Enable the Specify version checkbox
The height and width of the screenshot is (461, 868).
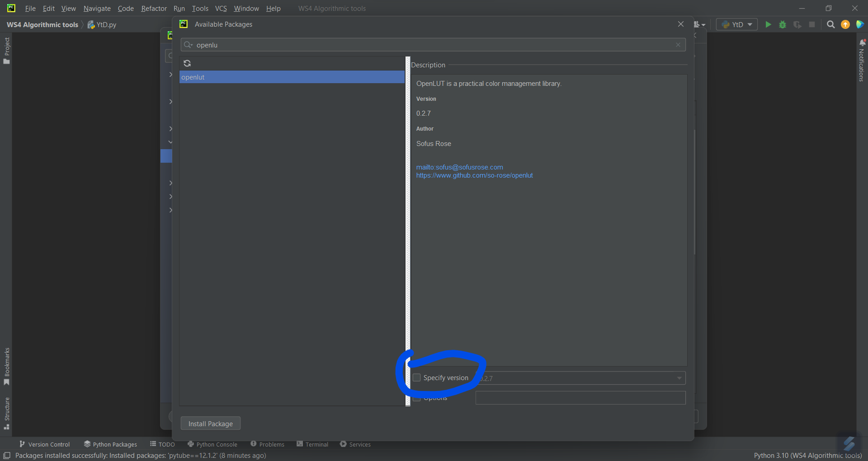click(417, 377)
